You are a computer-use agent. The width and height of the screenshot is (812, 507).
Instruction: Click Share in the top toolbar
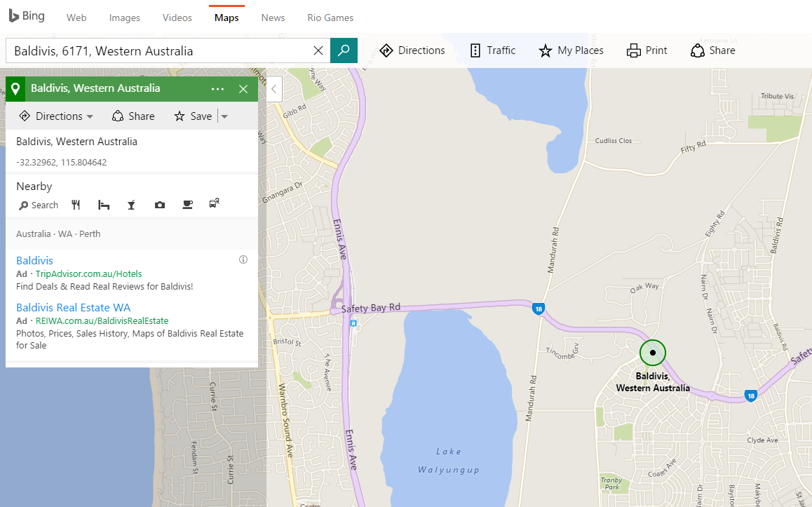(712, 50)
